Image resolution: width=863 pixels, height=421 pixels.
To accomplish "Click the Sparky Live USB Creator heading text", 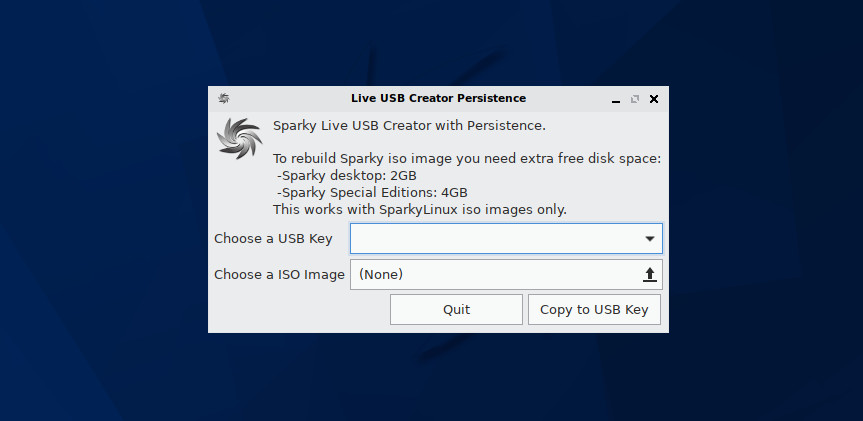I will pos(409,125).
